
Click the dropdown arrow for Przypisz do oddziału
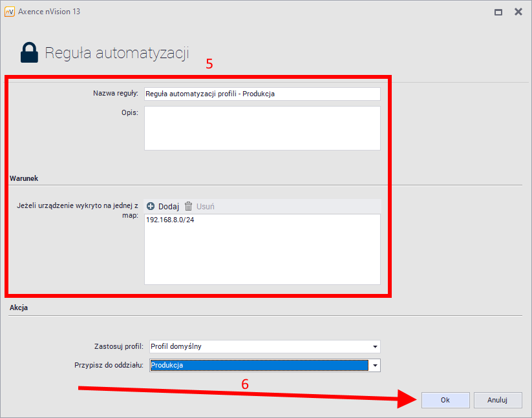point(374,365)
